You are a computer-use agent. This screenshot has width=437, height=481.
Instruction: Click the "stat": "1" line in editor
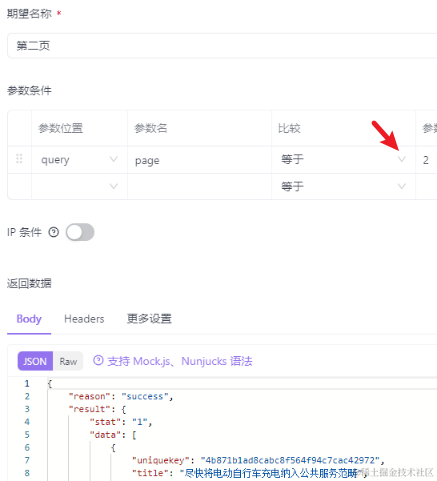[121, 422]
